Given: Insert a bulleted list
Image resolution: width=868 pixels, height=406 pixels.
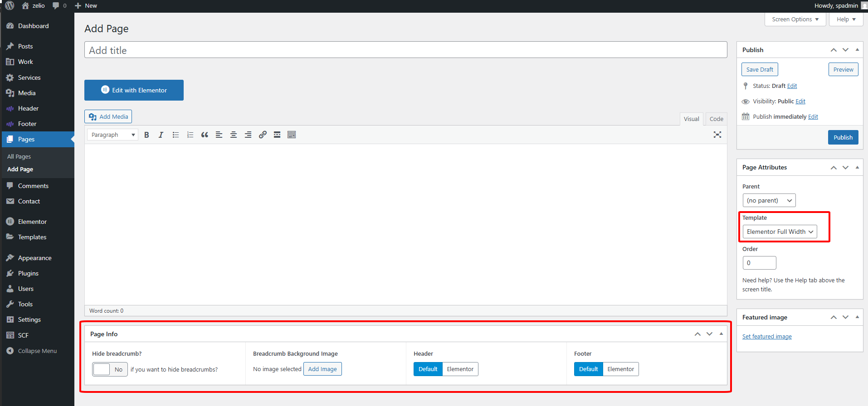Looking at the screenshot, I should coord(176,135).
